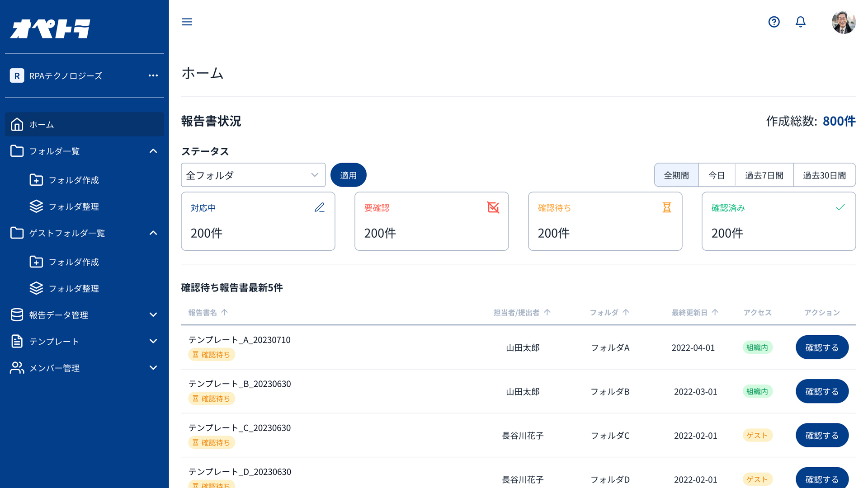Select 過去7日間 period filter

click(764, 175)
